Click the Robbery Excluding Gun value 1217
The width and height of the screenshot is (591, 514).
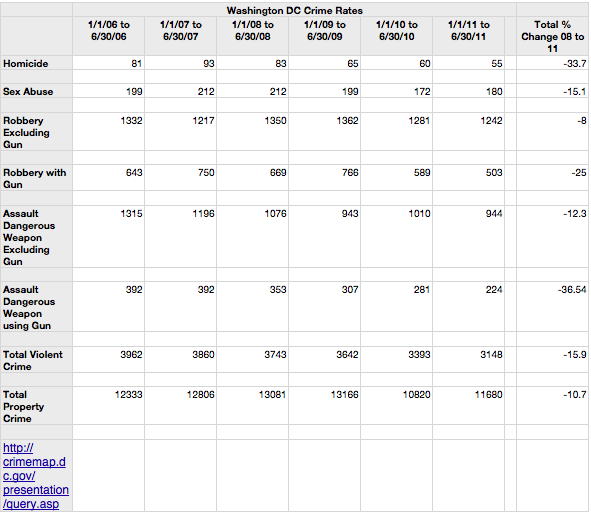pos(203,121)
